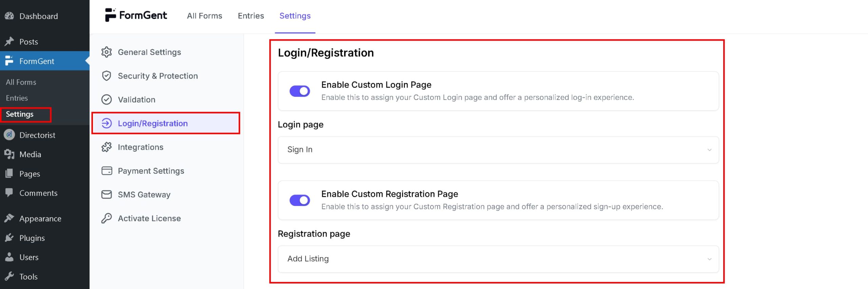Click the Enable Custom Login Page label
Screen dimensions: 868x289
376,85
